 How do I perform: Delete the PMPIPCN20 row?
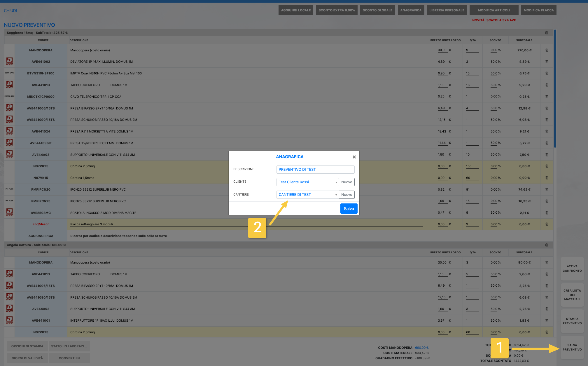547,189
